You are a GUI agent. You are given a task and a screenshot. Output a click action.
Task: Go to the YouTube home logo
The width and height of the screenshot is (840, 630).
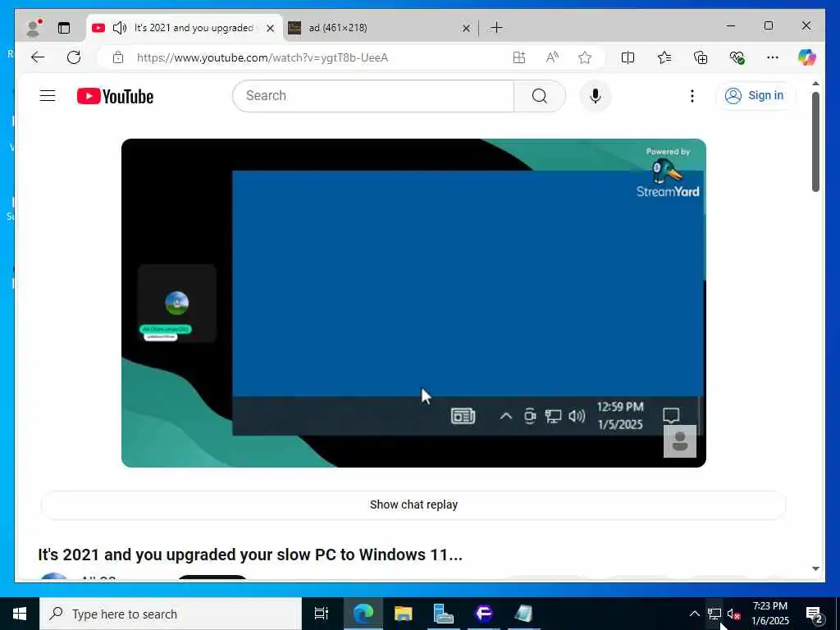point(115,97)
